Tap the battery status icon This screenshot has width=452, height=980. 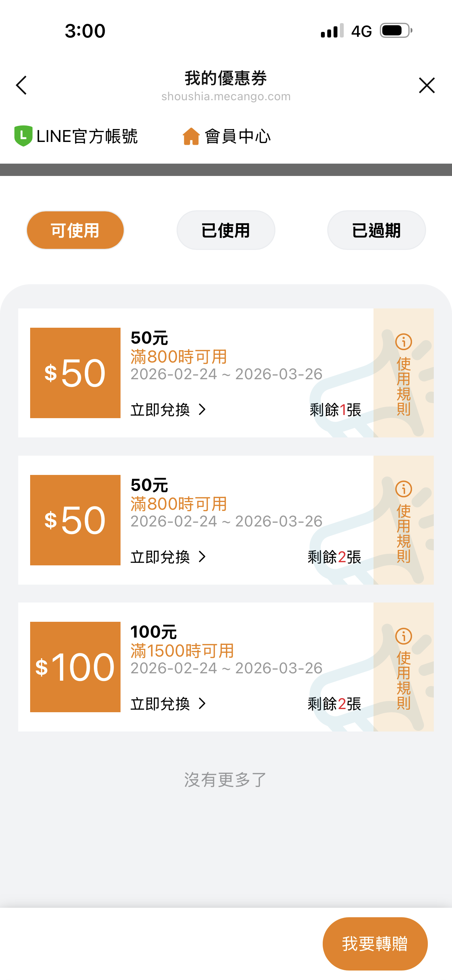[x=396, y=30]
